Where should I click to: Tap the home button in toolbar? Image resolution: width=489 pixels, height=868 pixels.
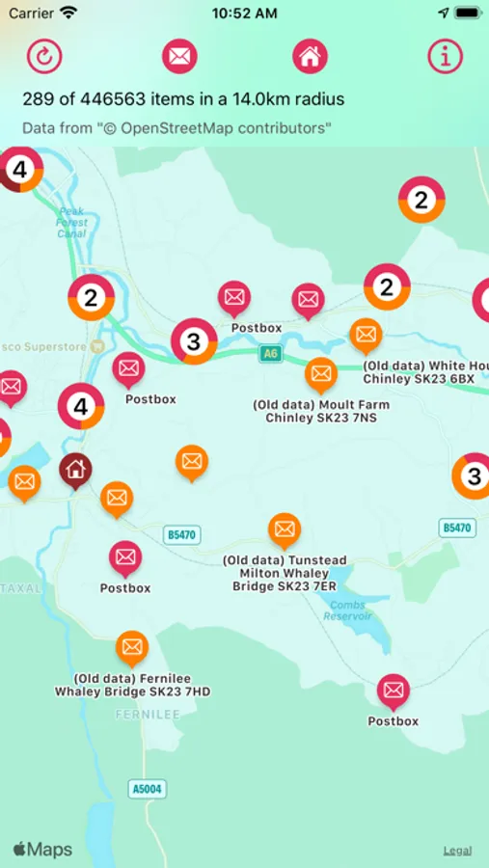click(311, 56)
